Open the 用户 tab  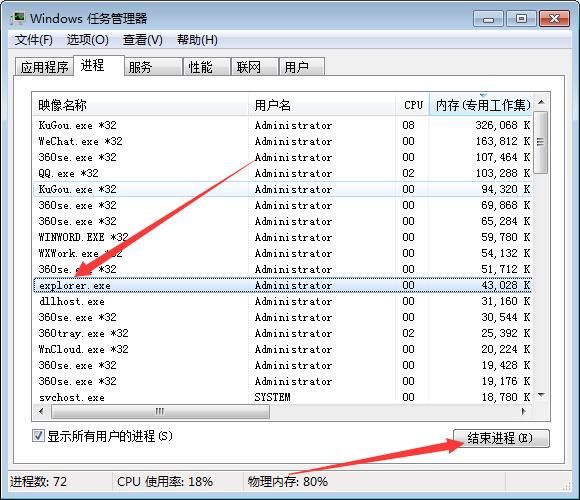click(301, 67)
